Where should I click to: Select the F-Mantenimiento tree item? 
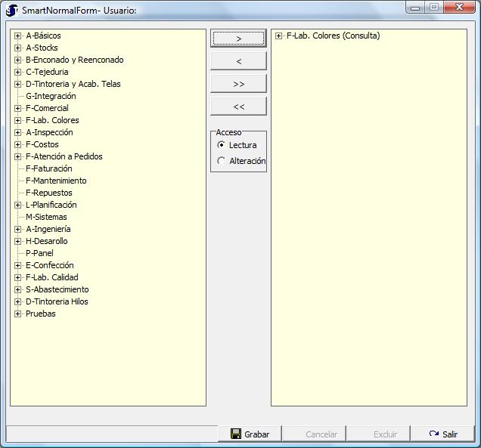tap(56, 181)
